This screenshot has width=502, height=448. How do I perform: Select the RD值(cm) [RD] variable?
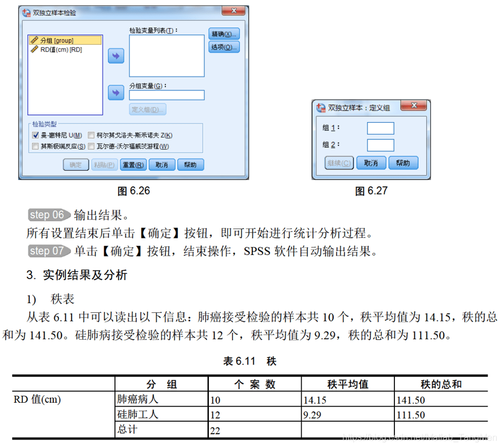[61, 50]
